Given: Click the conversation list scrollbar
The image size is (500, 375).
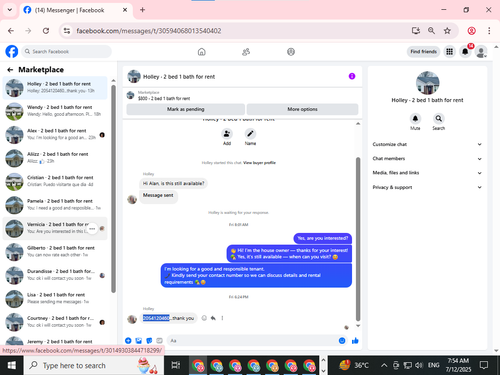Looking at the screenshot, I should coord(113,189).
